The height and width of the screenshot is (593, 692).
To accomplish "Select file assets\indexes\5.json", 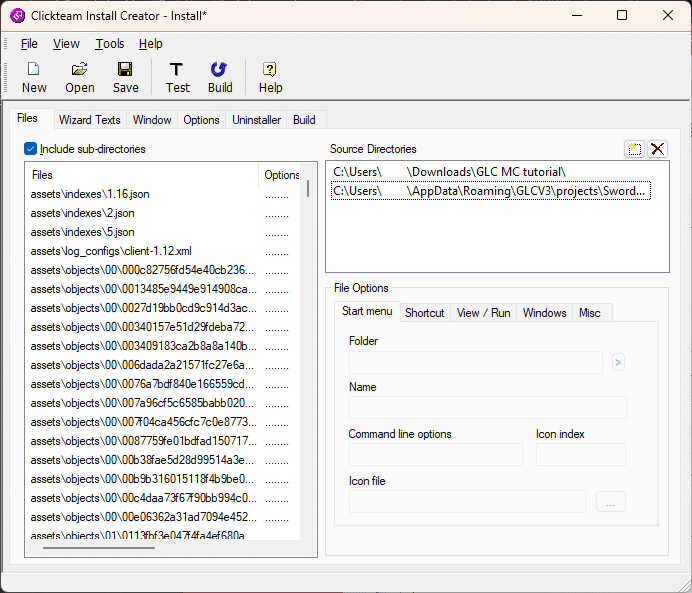I will click(83, 232).
